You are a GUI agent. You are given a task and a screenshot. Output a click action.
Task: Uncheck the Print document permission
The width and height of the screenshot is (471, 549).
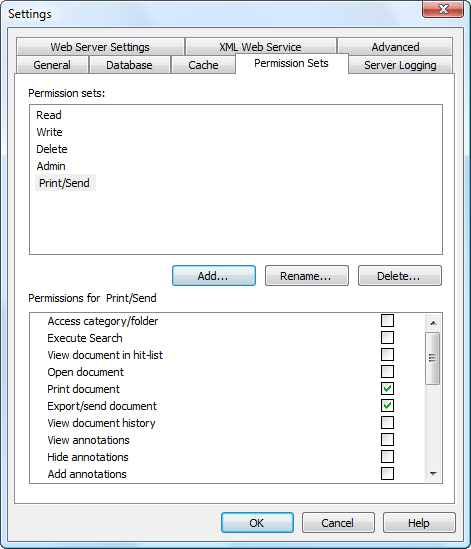[387, 389]
